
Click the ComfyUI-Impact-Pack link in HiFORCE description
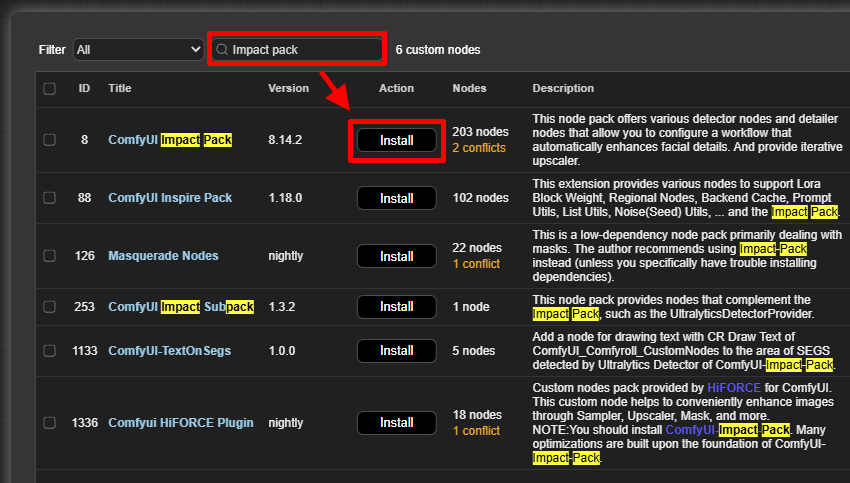727,430
